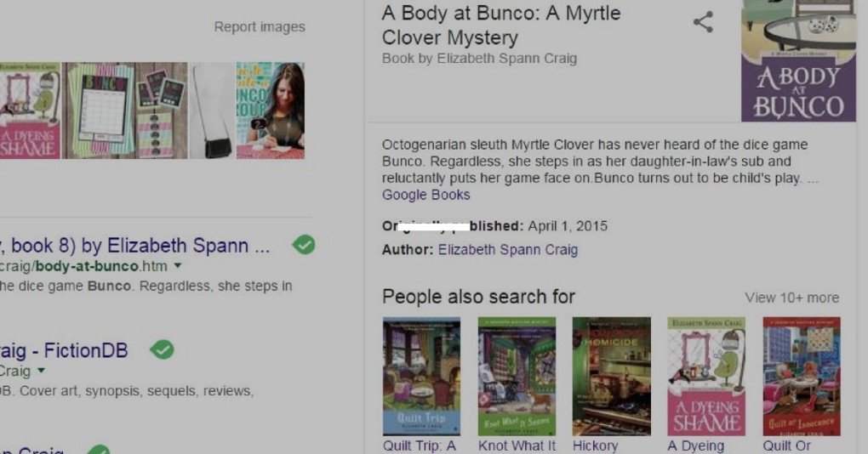
Task: Open the Google Books link
Action: tap(425, 195)
